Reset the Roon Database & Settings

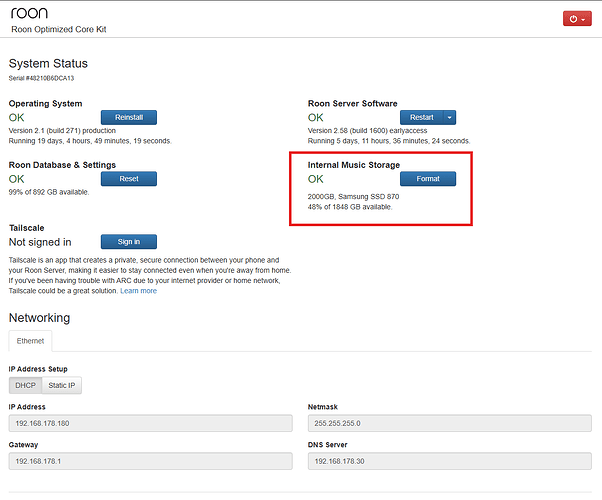click(128, 179)
